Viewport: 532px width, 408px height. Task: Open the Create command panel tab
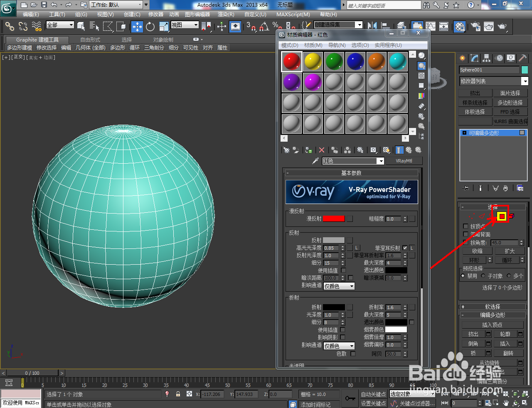click(463, 58)
